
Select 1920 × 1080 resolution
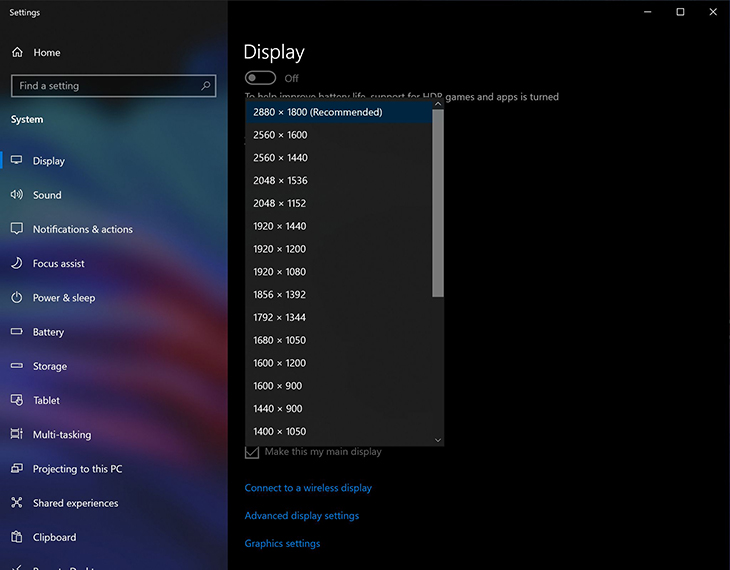click(x=339, y=272)
